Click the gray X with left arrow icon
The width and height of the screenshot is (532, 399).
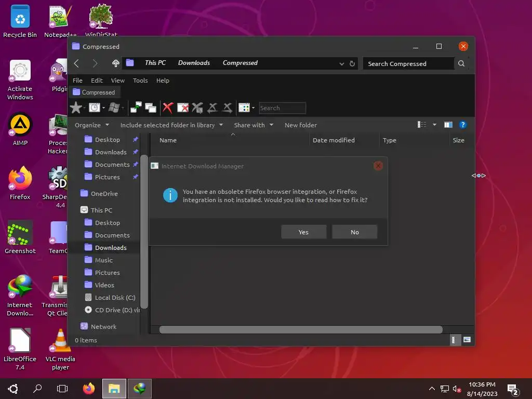pyautogui.click(x=212, y=108)
